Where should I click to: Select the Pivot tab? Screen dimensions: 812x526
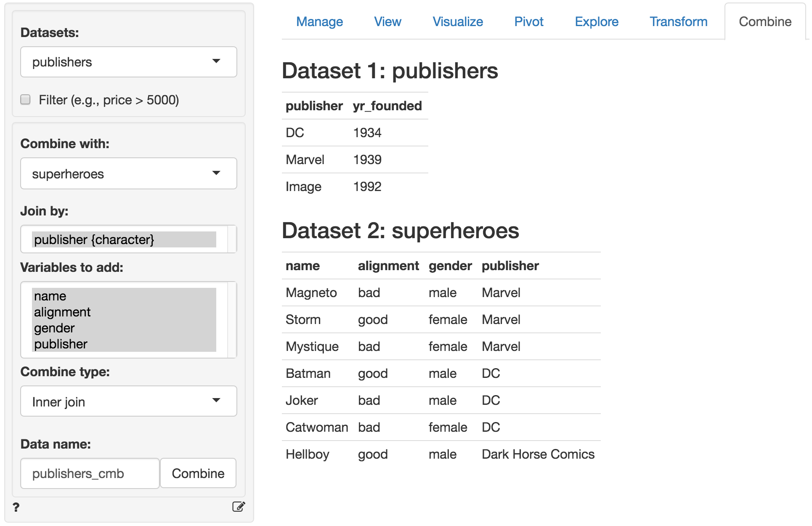coord(529,21)
